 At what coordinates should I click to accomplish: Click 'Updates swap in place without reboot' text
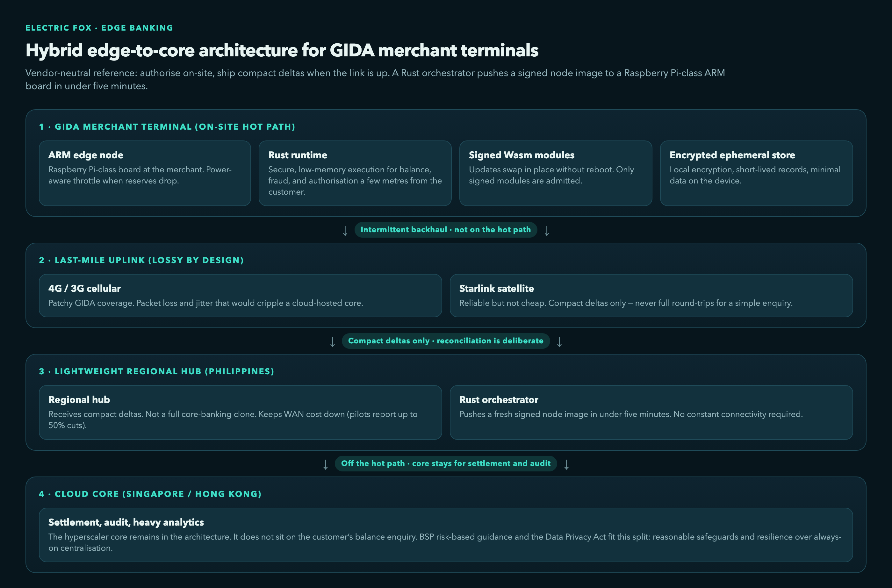tap(551, 175)
